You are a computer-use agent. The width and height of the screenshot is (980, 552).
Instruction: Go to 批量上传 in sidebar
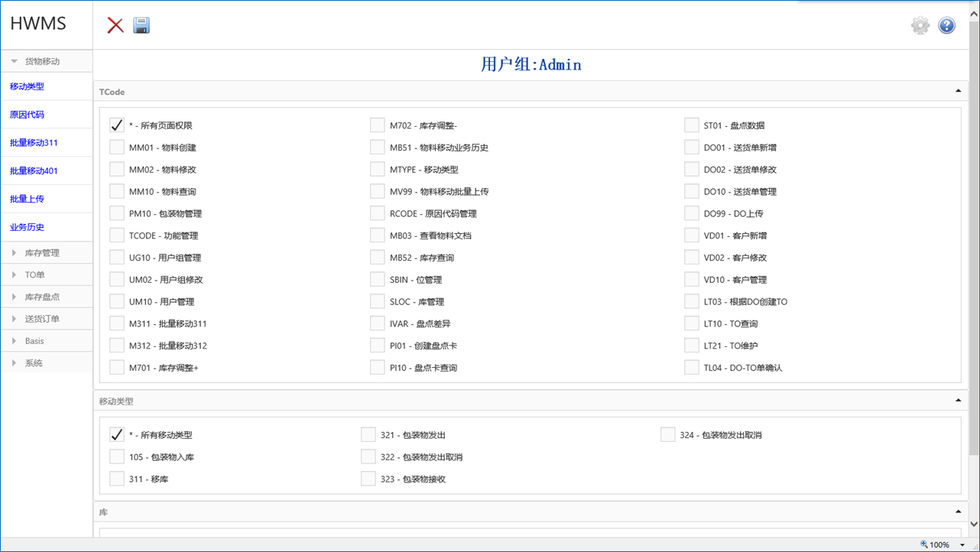pos(27,199)
